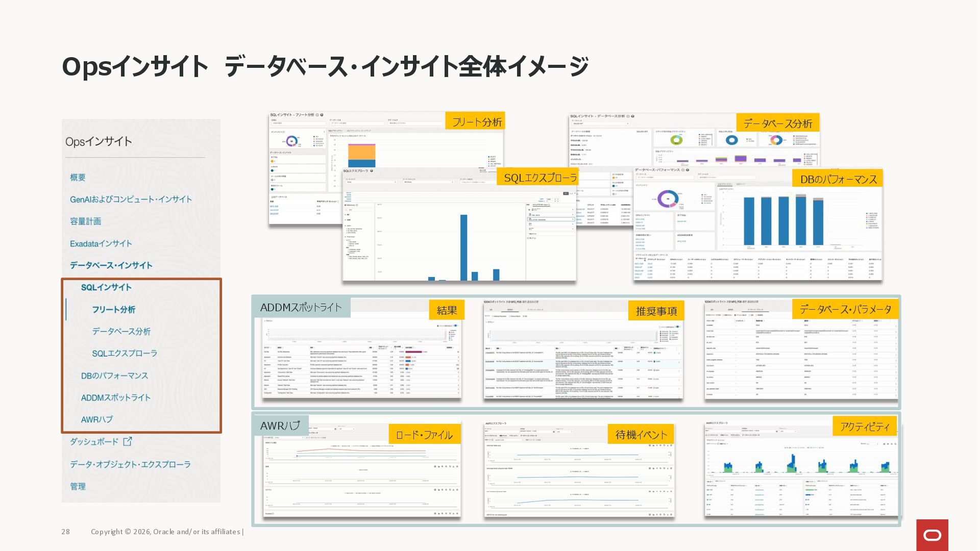
Task: Open 概要 in the Ops Insights menu
Action: [x=78, y=178]
